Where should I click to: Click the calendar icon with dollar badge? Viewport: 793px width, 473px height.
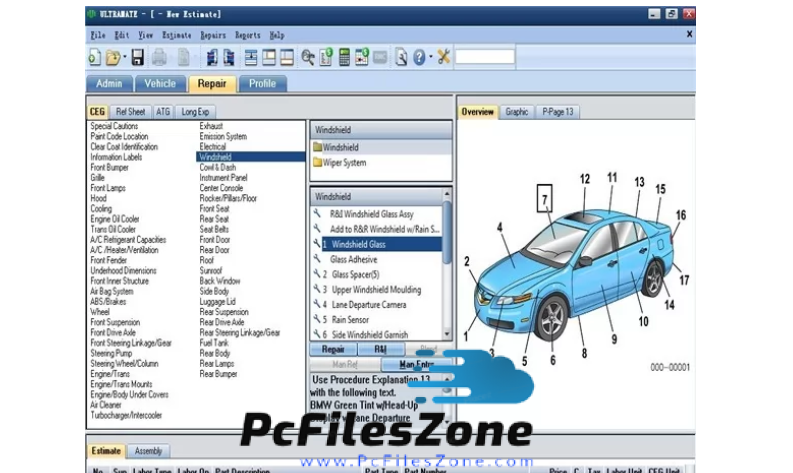(x=362, y=57)
